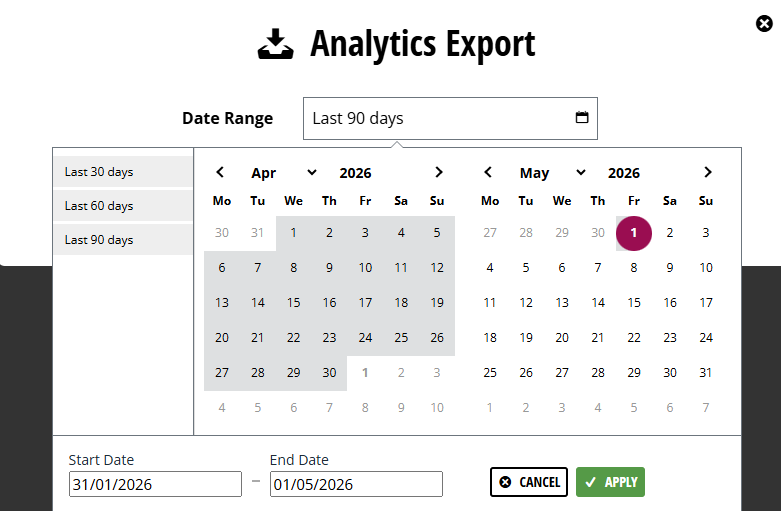Click the Date Range input showing Last 90 days
Screen dimensions: 781x511
pos(450,119)
